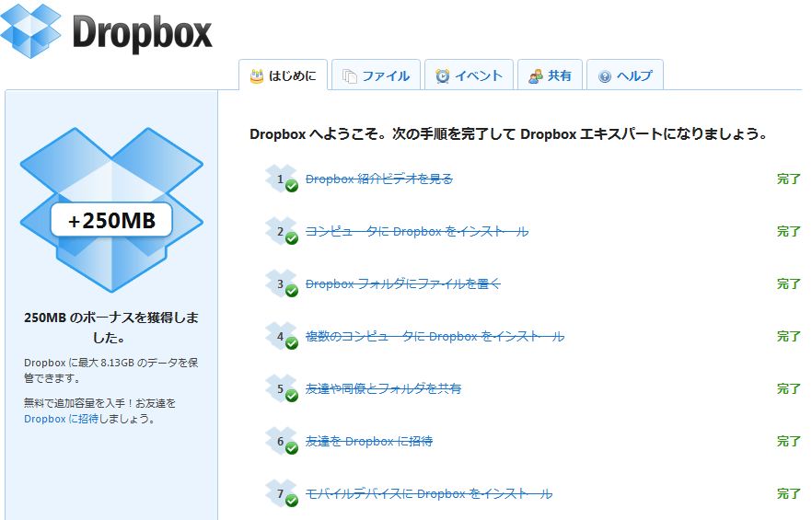Click the help icon on ヘルプ tab
This screenshot has width=812, height=520.
point(604,76)
